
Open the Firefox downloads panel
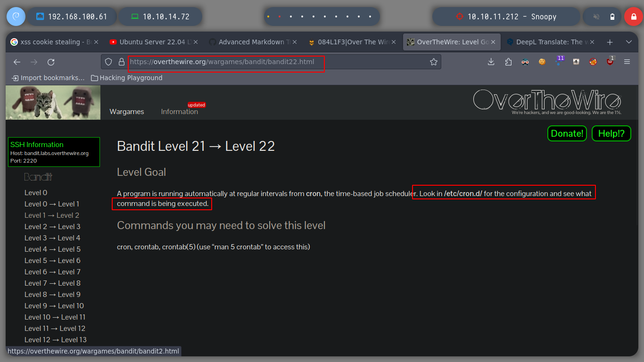(x=491, y=62)
